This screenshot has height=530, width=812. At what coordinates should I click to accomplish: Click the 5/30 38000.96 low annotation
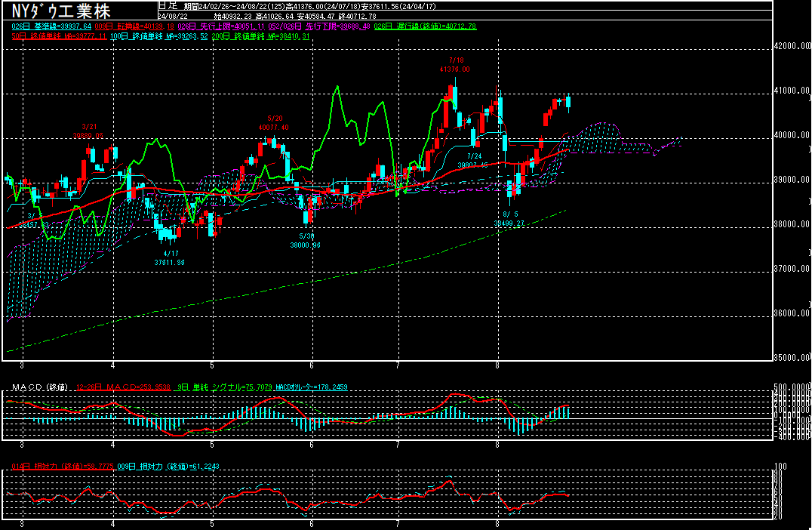coord(306,240)
